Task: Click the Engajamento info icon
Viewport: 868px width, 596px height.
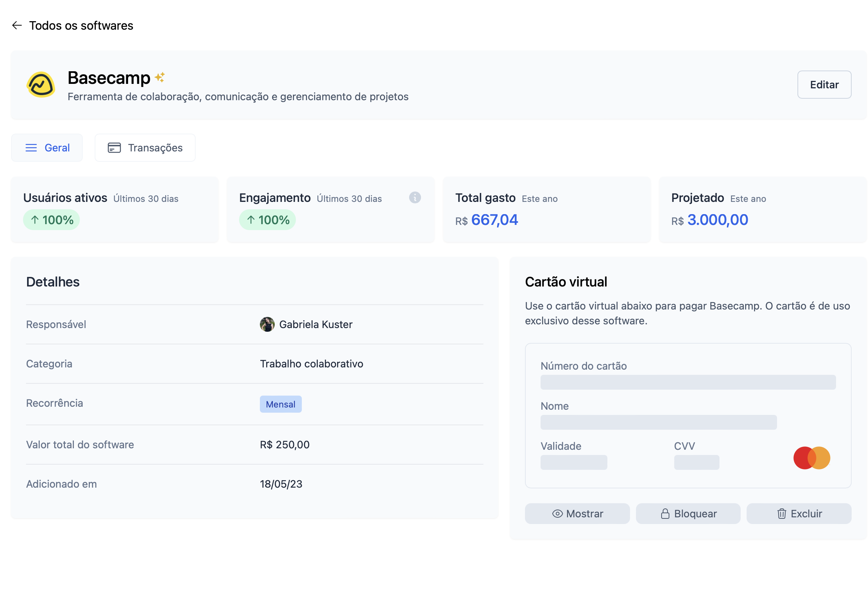Action: point(415,197)
